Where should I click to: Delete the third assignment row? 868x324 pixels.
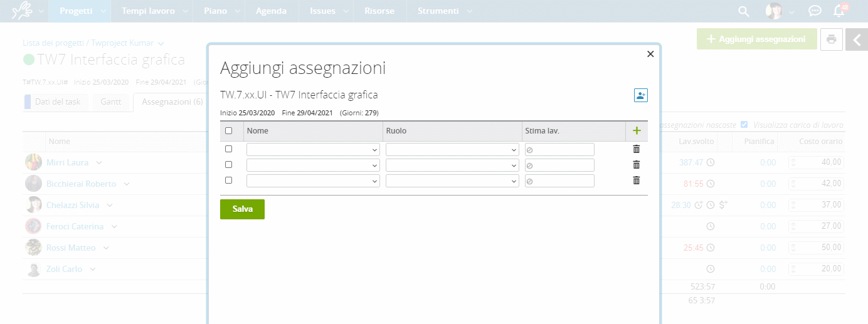pyautogui.click(x=637, y=180)
